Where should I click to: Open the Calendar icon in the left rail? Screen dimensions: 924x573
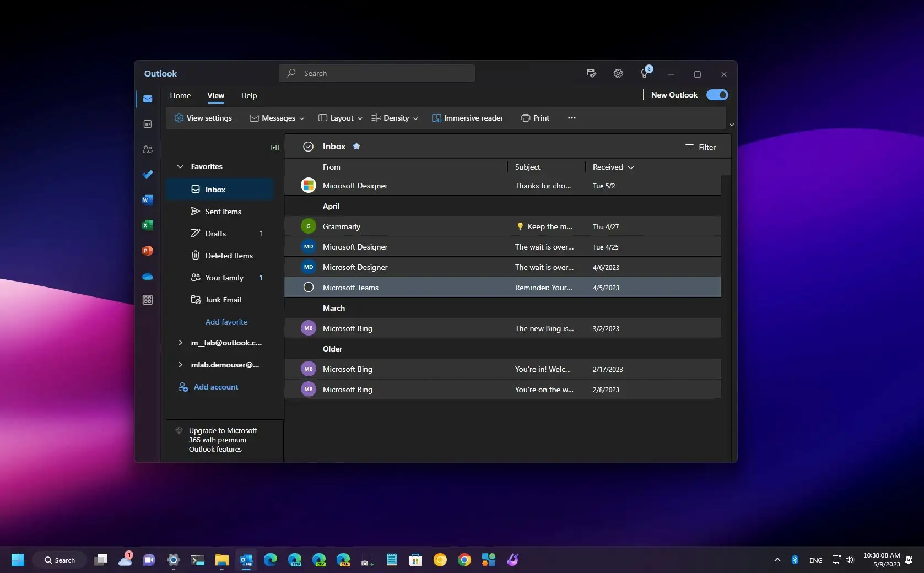pos(147,124)
